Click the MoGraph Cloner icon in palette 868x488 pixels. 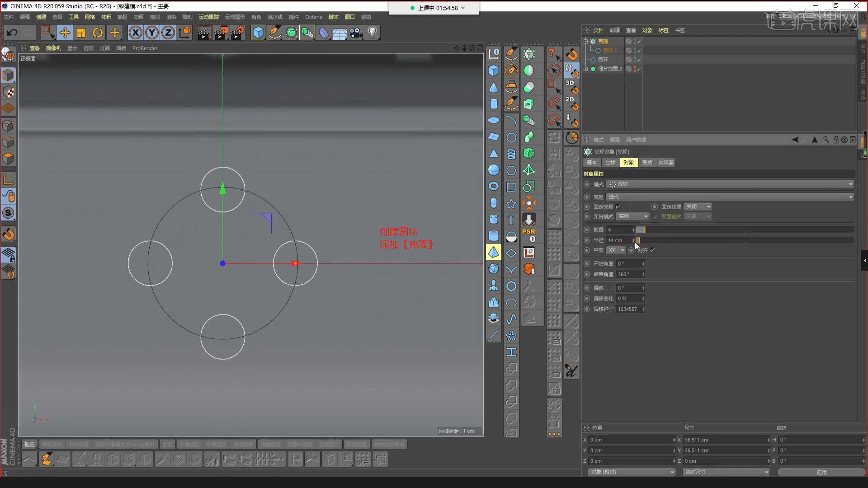[529, 54]
